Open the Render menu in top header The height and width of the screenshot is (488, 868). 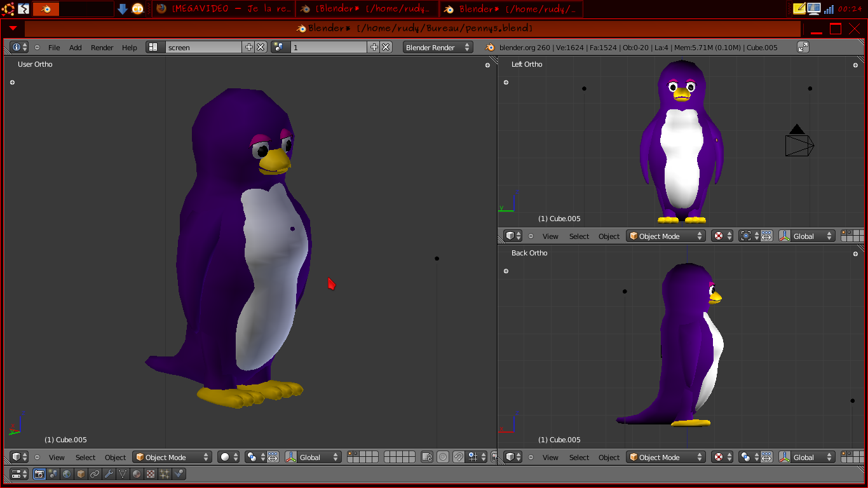(102, 48)
